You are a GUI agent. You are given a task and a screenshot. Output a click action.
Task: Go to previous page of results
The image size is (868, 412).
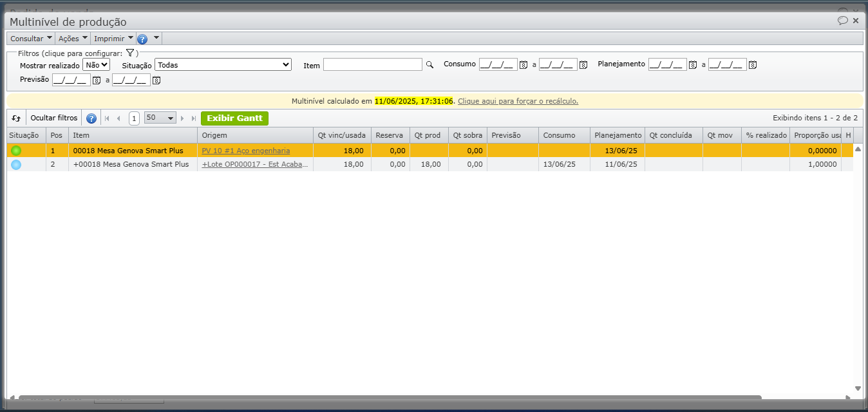[x=118, y=118]
